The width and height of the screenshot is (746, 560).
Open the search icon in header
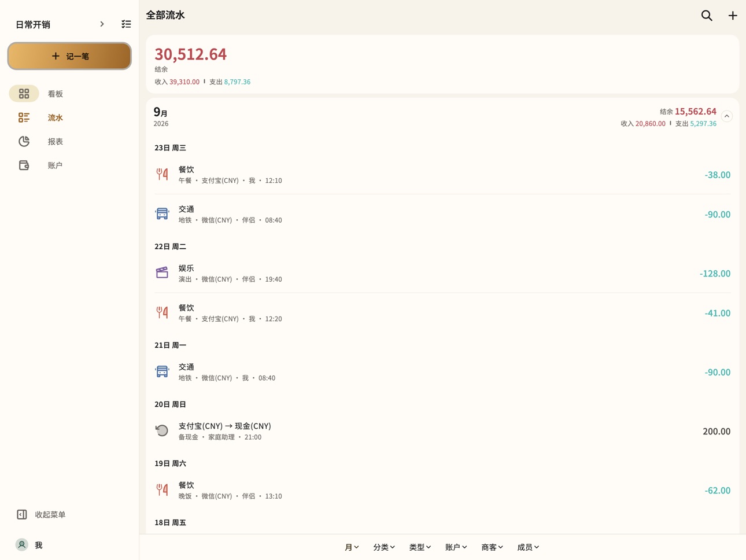pos(707,16)
